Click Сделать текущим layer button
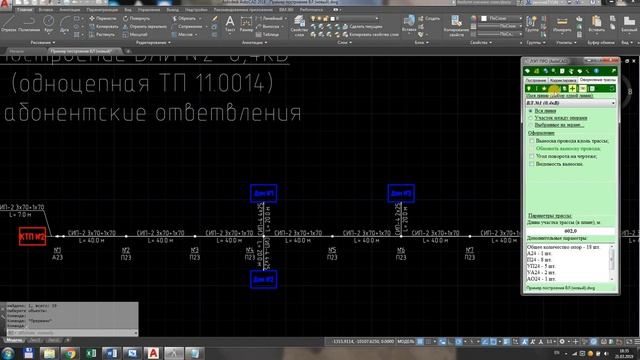The width and height of the screenshot is (640, 360). click(362, 27)
